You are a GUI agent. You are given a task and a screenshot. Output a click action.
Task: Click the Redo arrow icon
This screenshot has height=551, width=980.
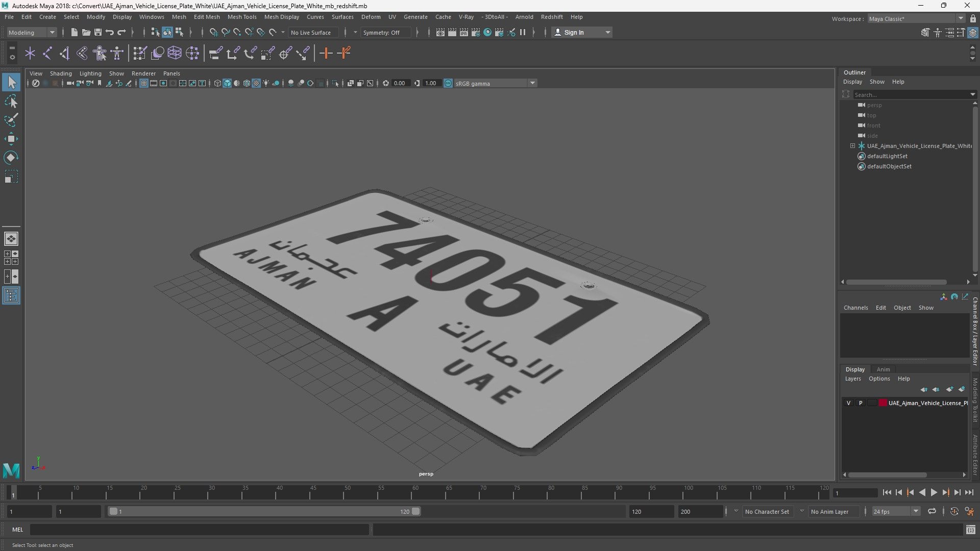(121, 32)
